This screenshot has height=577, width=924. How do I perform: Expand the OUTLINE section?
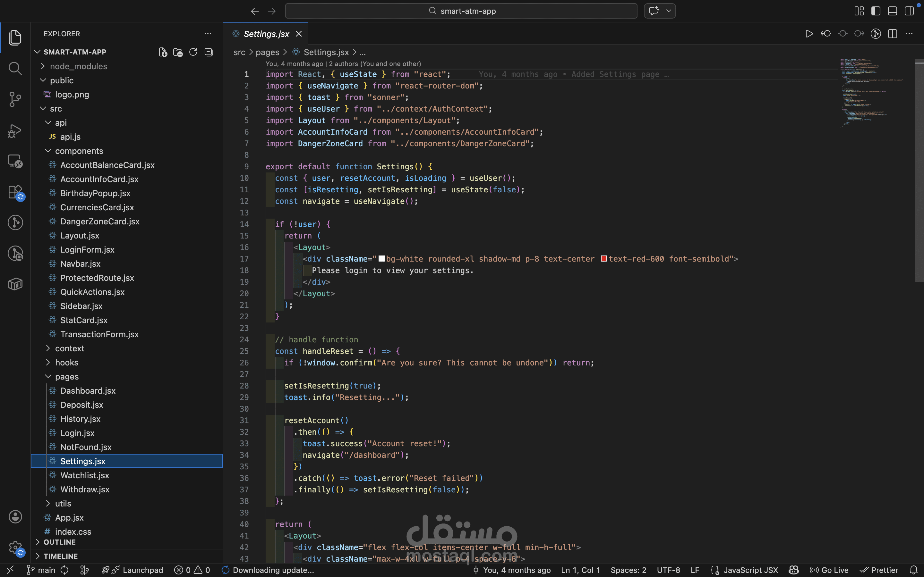click(59, 542)
